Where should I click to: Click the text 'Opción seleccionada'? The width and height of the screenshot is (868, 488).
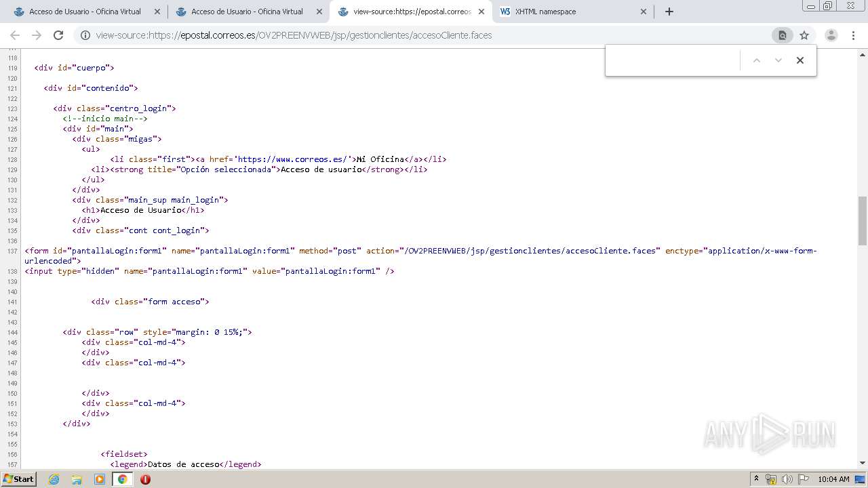point(226,169)
